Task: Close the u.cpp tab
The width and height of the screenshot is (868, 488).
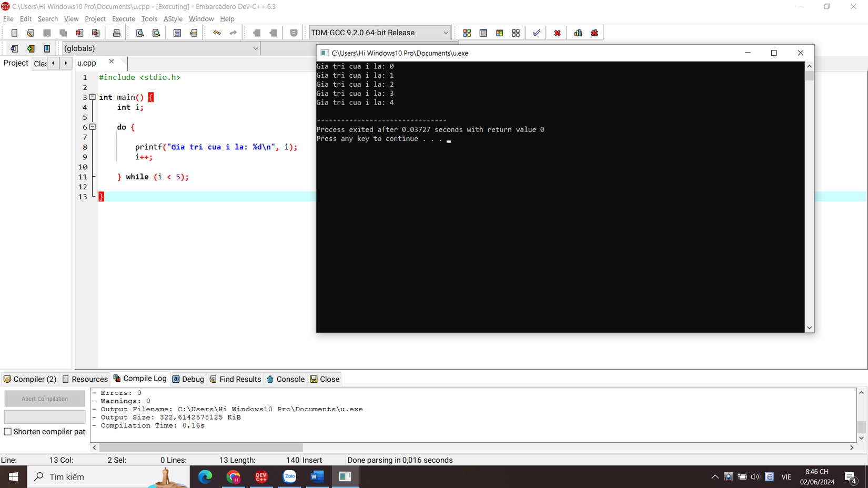Action: (x=112, y=62)
